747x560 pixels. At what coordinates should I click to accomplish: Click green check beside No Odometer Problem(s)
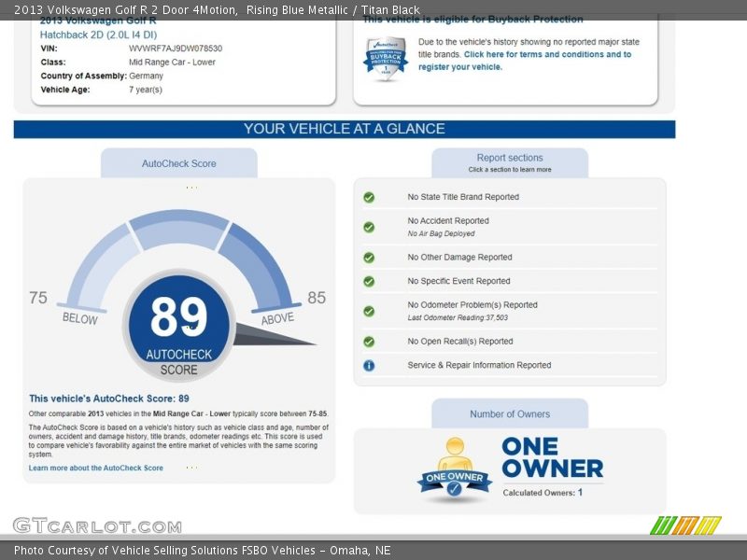[369, 312]
